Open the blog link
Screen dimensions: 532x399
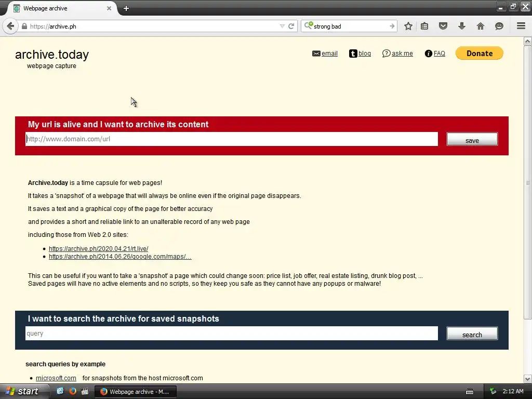coord(365,54)
